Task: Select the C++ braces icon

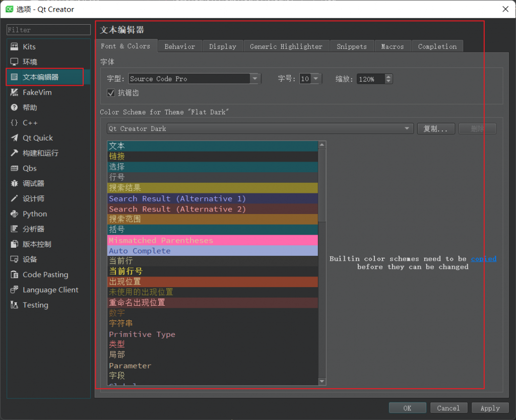Action: pyautogui.click(x=14, y=123)
